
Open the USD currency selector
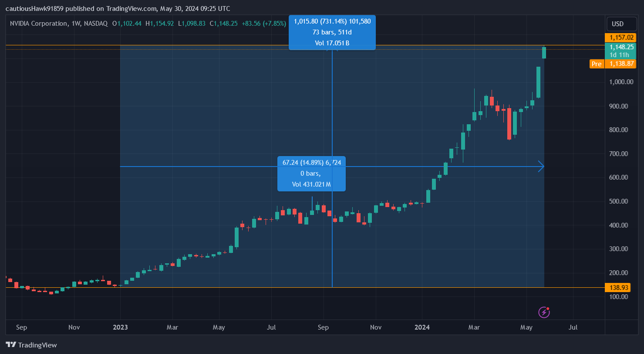click(x=621, y=24)
